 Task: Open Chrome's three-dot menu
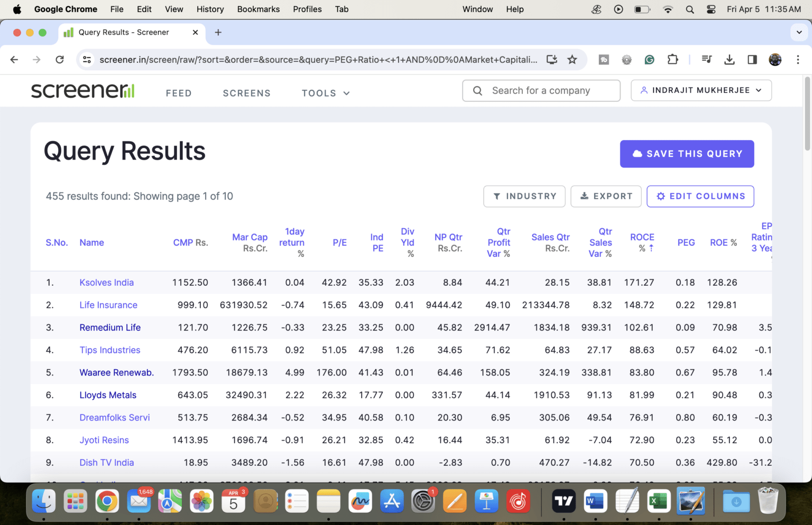click(798, 60)
